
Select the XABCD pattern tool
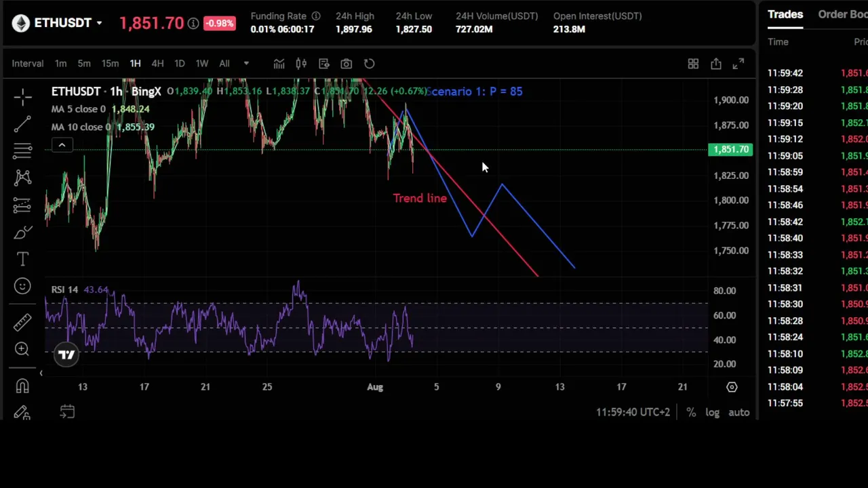pos(22,177)
